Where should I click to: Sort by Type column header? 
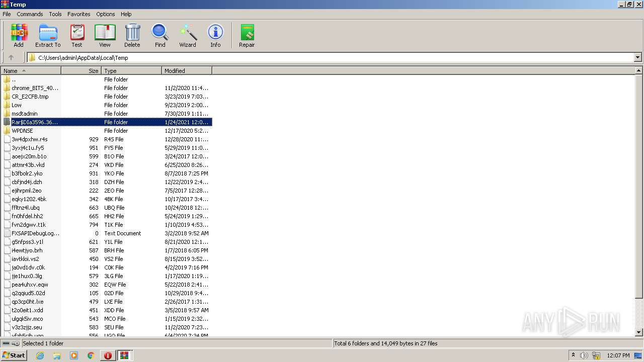(x=132, y=71)
